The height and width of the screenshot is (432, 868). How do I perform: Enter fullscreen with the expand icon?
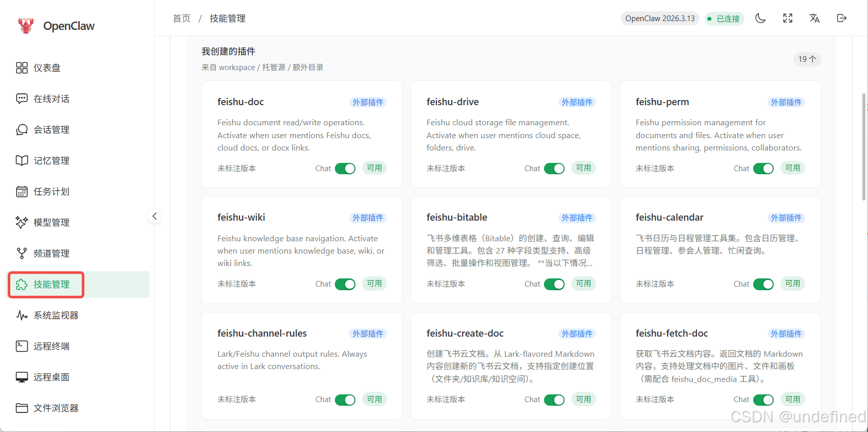pyautogui.click(x=788, y=19)
